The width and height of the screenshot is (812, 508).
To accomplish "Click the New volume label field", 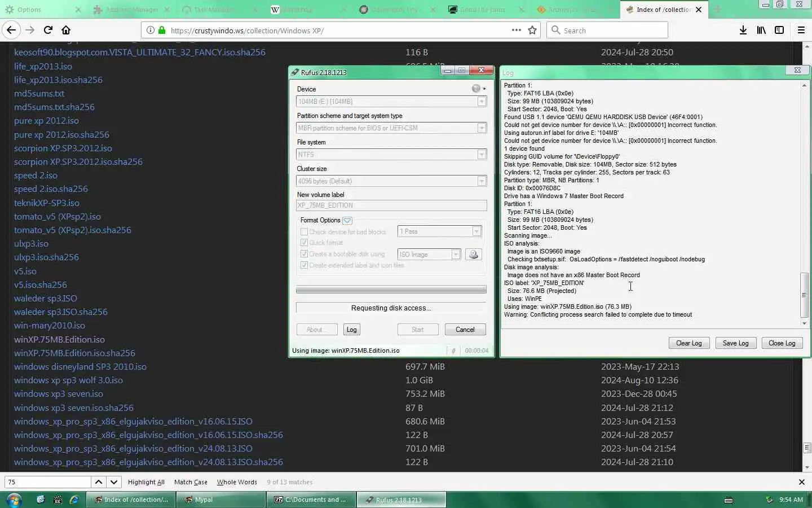I will (391, 205).
